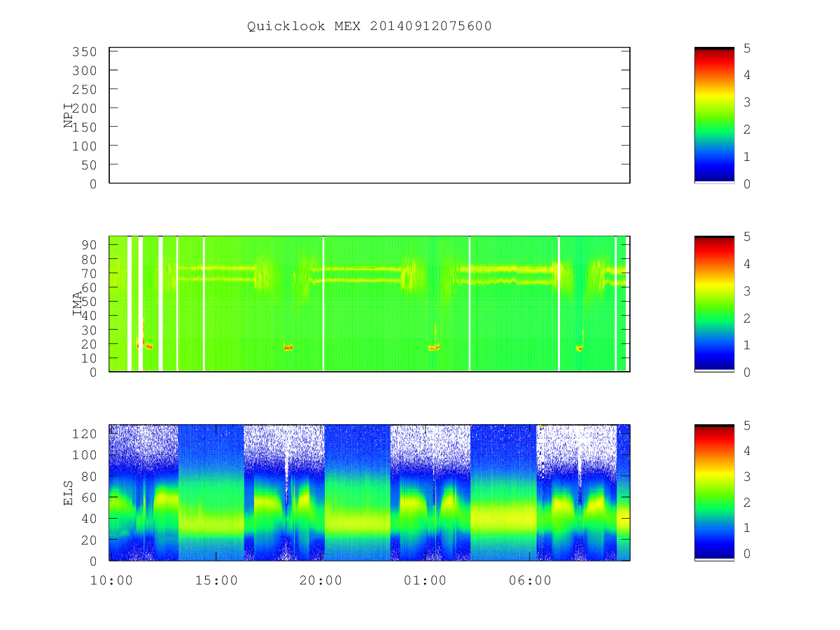The image size is (840, 630).
Task: Click the 120 tick on ELS axis
Action: (84, 434)
